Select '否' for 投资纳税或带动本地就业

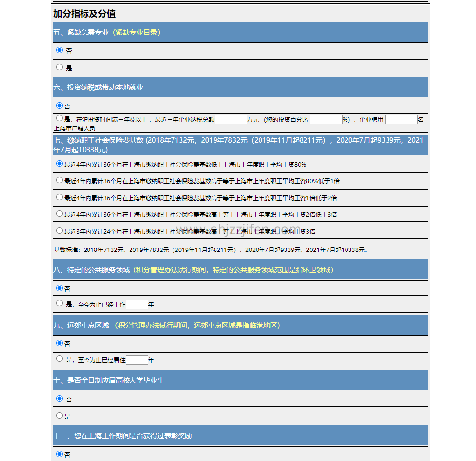pos(60,106)
